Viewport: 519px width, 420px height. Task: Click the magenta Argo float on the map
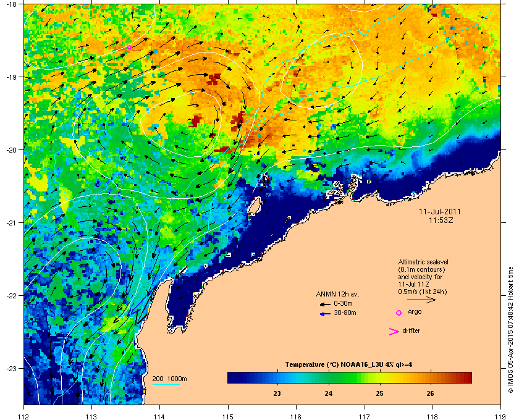[x=129, y=48]
